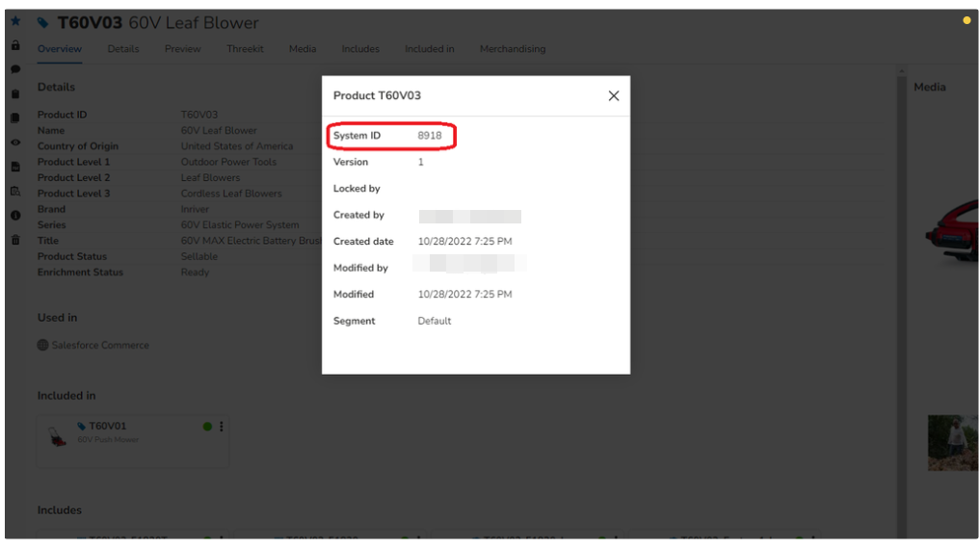Click the eye icon in left sidebar

tap(14, 142)
